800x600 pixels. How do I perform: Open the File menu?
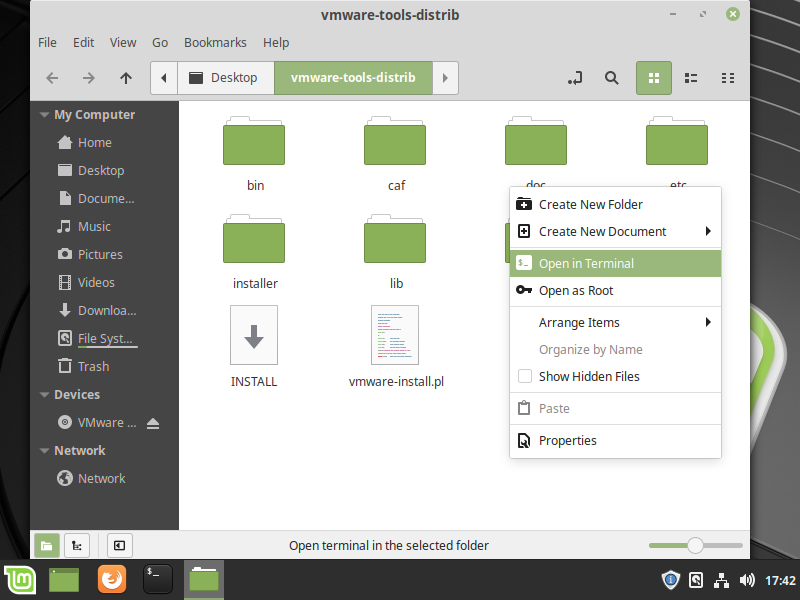(47, 42)
